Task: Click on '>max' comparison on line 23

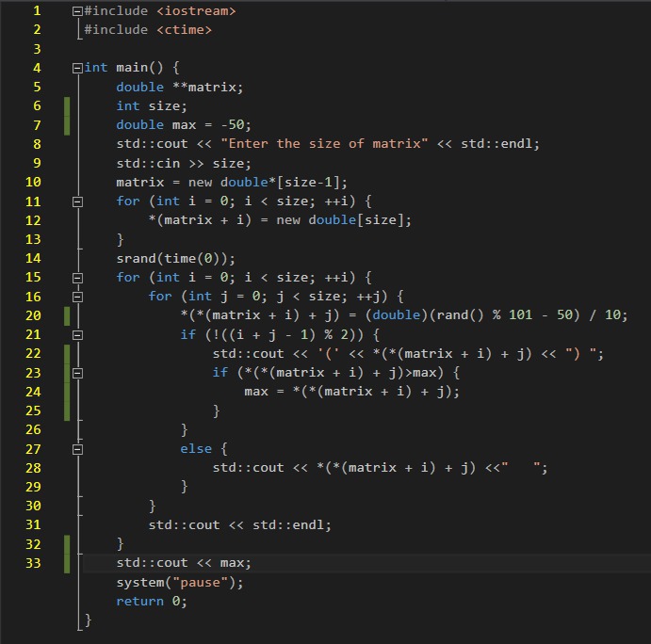Action: [420, 373]
